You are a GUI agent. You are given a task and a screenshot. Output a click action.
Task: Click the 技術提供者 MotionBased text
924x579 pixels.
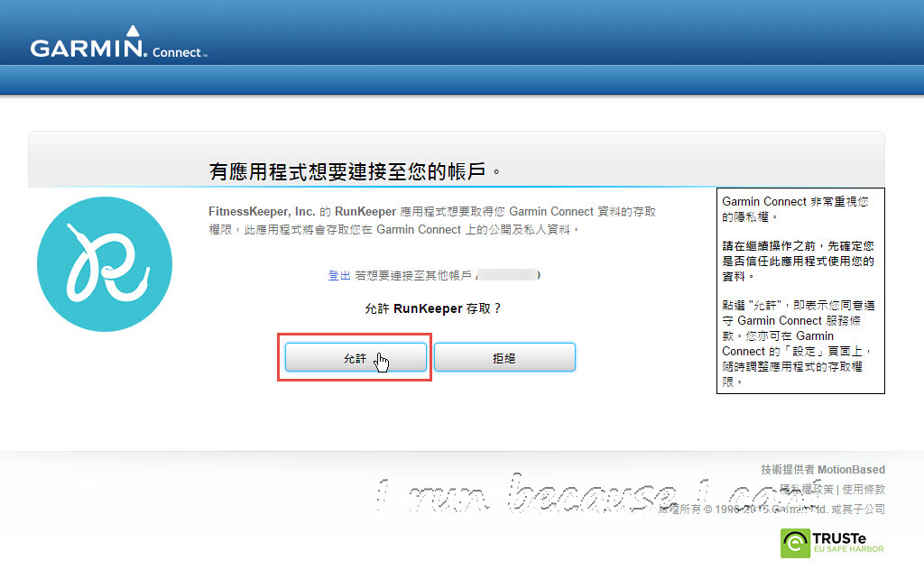tap(823, 470)
